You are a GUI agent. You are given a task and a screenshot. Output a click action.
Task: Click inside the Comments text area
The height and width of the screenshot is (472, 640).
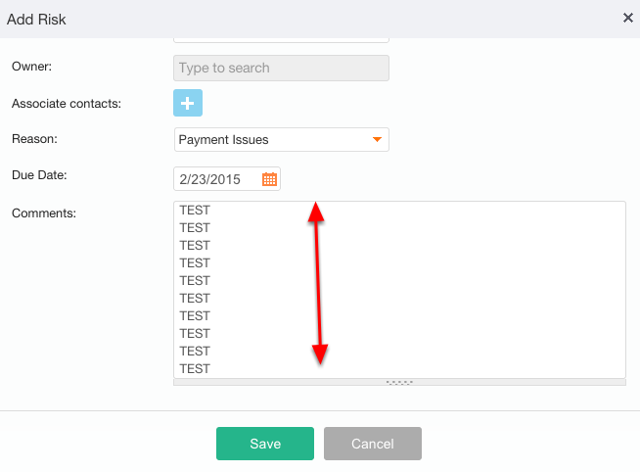[x=400, y=290]
